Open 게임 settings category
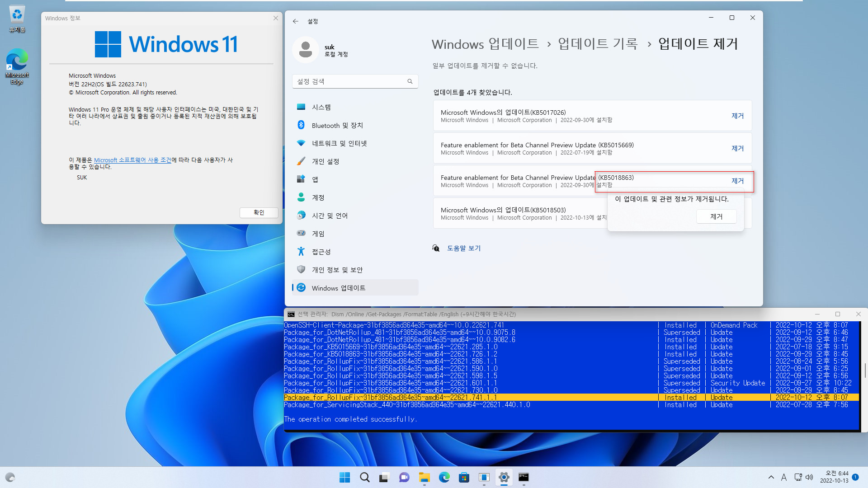 click(355, 234)
